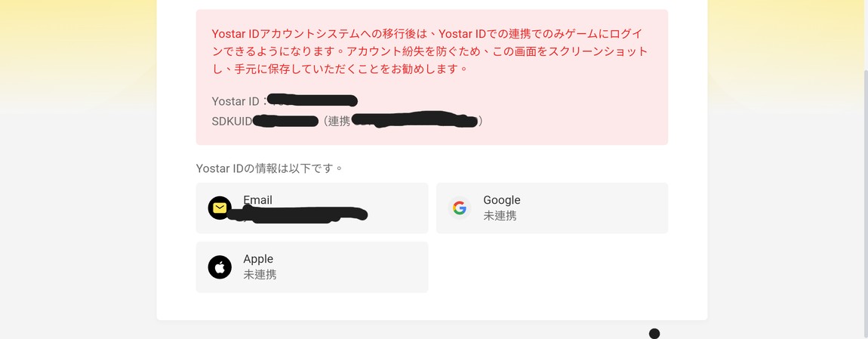
Task: Click the redacted 連携 account in parentheses
Action: [x=414, y=120]
